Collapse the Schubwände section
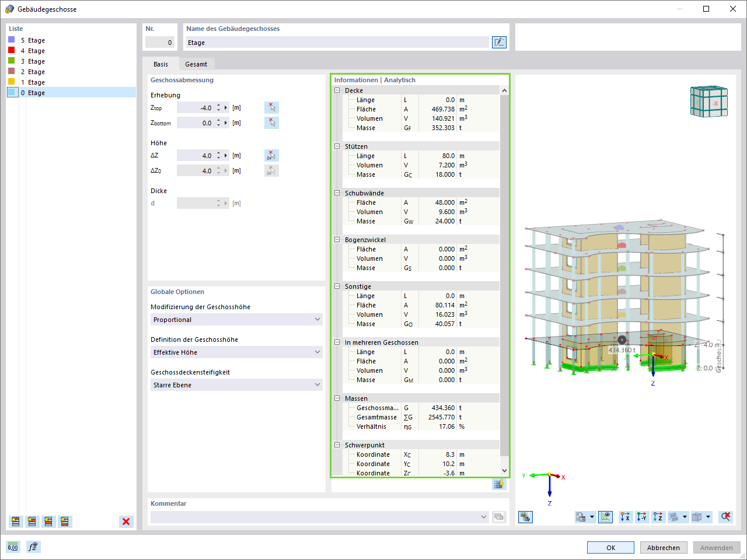The height and width of the screenshot is (560, 747). tap(337, 193)
